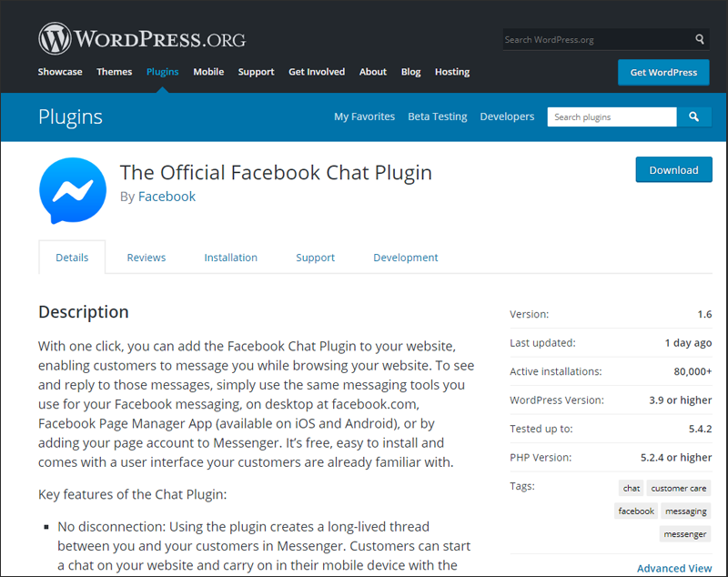728x577 pixels.
Task: Open the Facebook author link
Action: (x=167, y=197)
